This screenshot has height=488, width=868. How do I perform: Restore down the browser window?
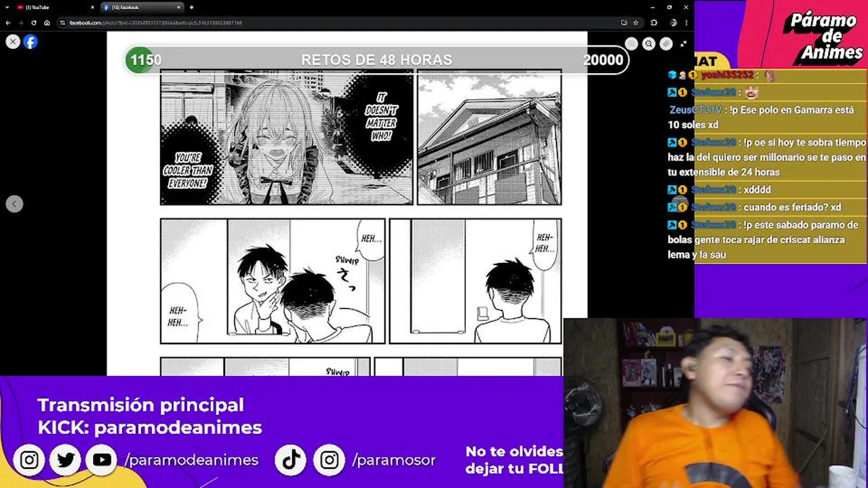coord(669,7)
